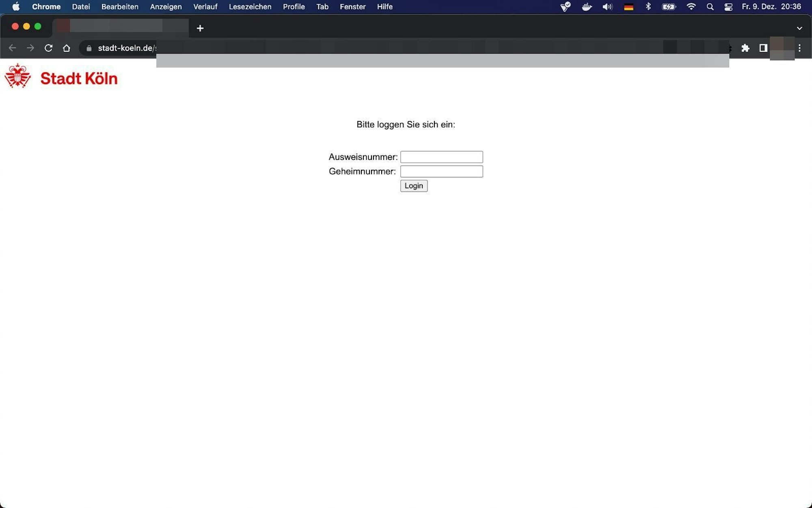Screen dimensions: 812x508
Task: Open Chrome three-dot menu
Action: tap(799, 48)
